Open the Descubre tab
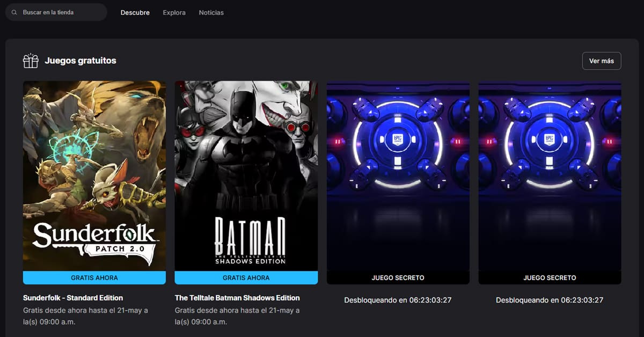Image resolution: width=644 pixels, height=337 pixels. tap(135, 12)
